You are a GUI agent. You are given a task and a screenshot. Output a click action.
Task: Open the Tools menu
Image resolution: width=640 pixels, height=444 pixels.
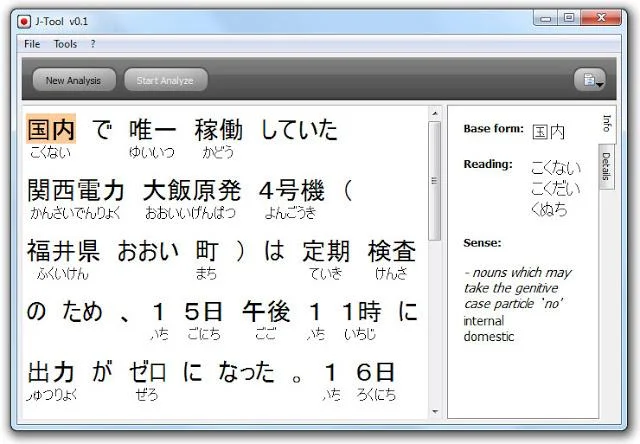click(x=65, y=44)
